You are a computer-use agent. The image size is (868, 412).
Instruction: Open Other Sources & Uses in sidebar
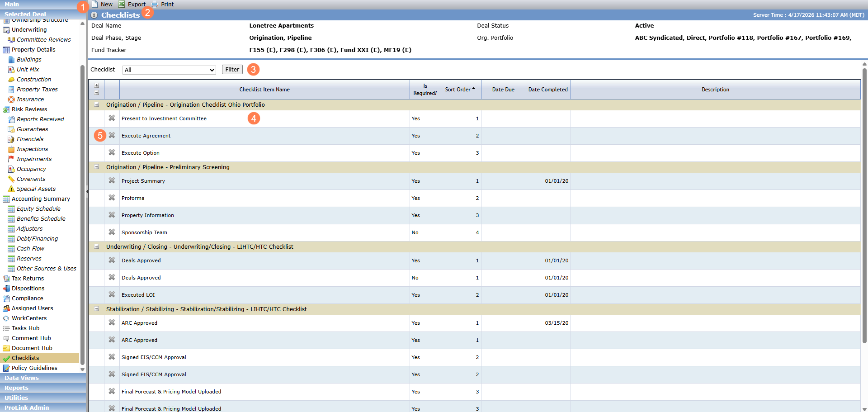[x=47, y=269]
